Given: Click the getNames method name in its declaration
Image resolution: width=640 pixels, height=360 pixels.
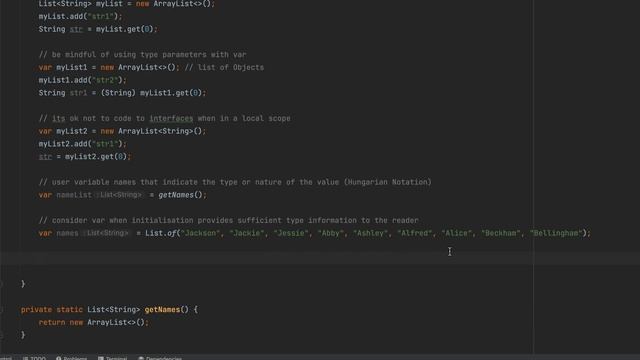Looking at the screenshot, I should tap(162, 310).
